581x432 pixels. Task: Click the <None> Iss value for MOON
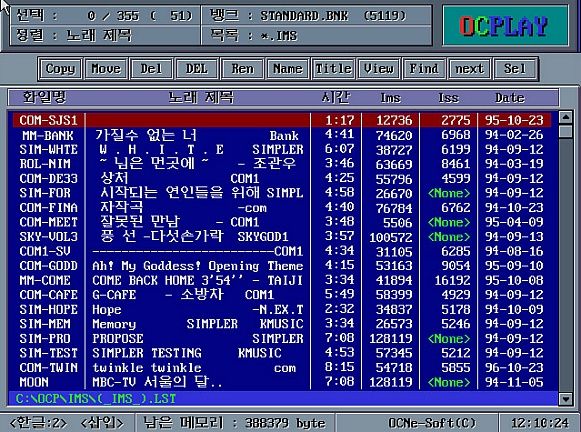tap(449, 382)
